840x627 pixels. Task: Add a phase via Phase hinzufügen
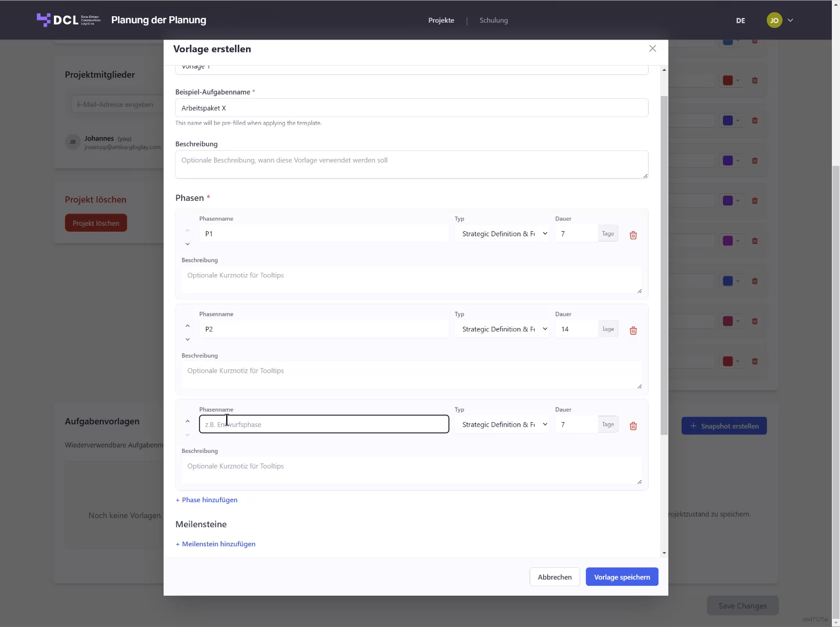207,500
